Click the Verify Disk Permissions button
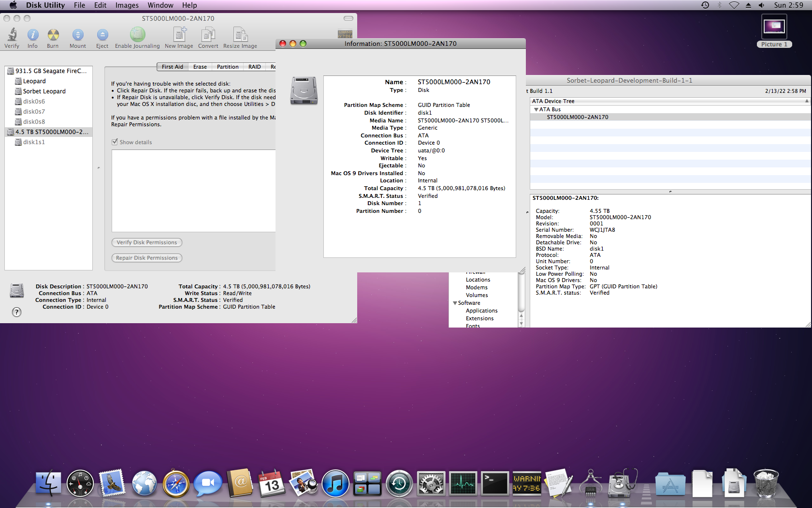This screenshot has height=508, width=812. point(147,242)
